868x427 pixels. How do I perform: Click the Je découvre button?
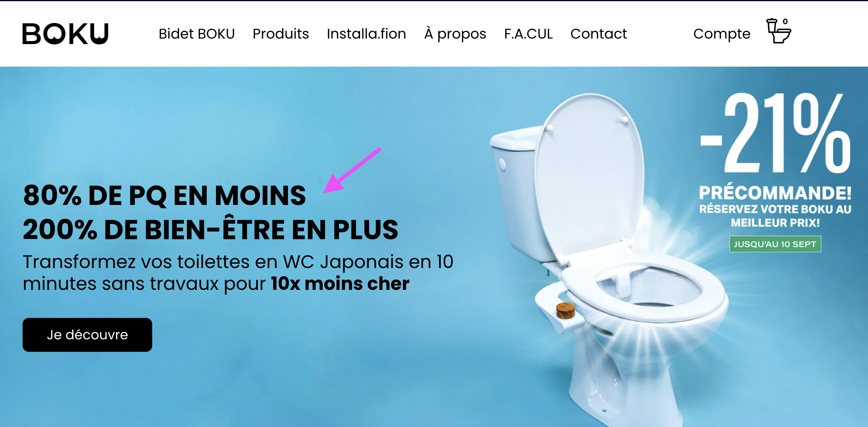coord(87,335)
